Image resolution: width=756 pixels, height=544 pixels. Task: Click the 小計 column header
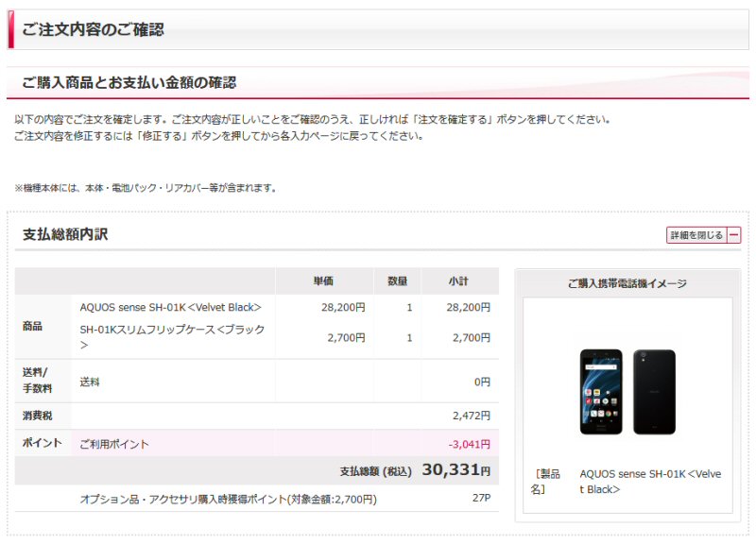tap(458, 280)
